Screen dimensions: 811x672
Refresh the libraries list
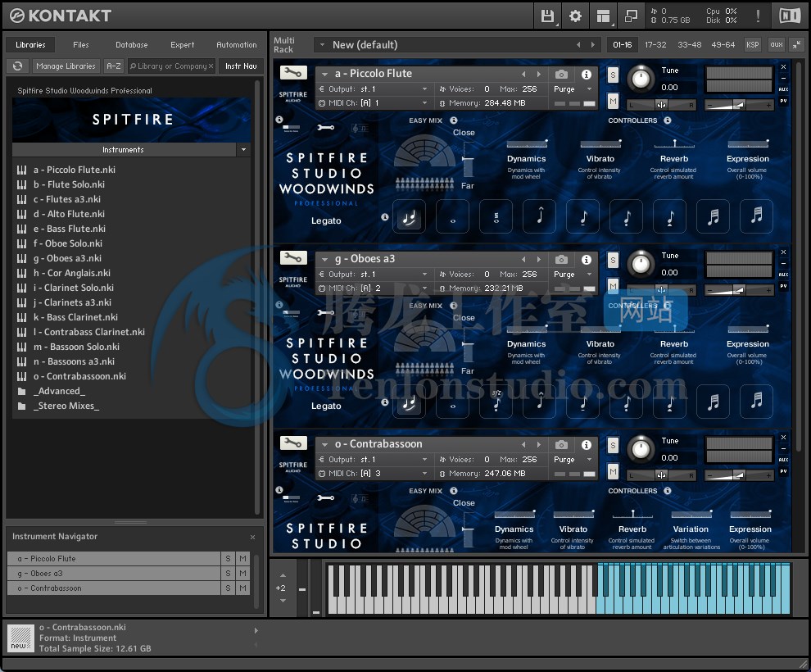17,66
